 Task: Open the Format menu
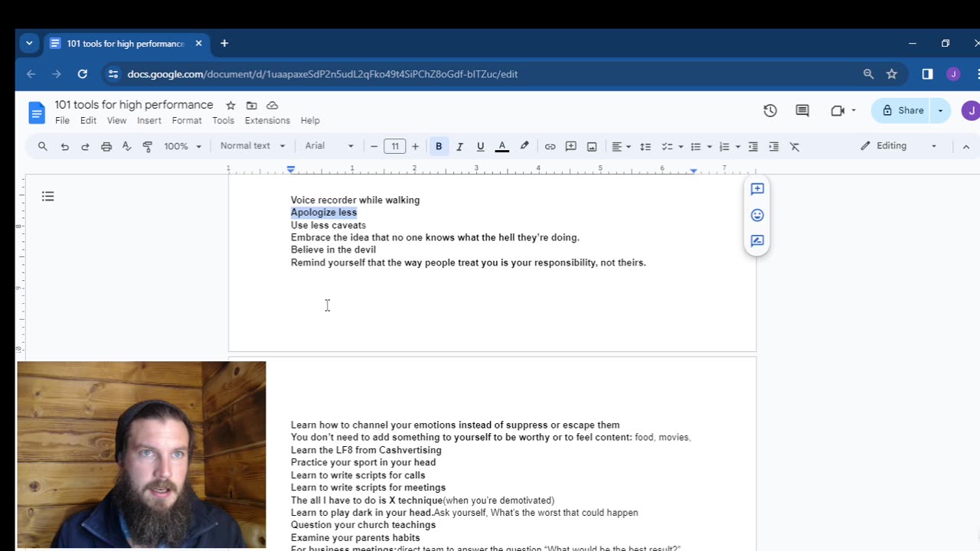point(187,121)
